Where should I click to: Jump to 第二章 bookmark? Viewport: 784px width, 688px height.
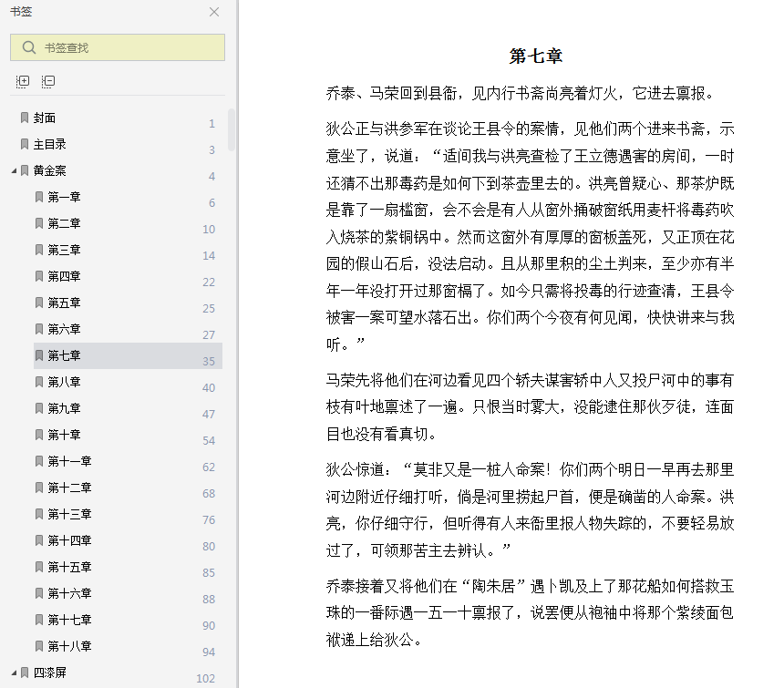pyautogui.click(x=64, y=223)
